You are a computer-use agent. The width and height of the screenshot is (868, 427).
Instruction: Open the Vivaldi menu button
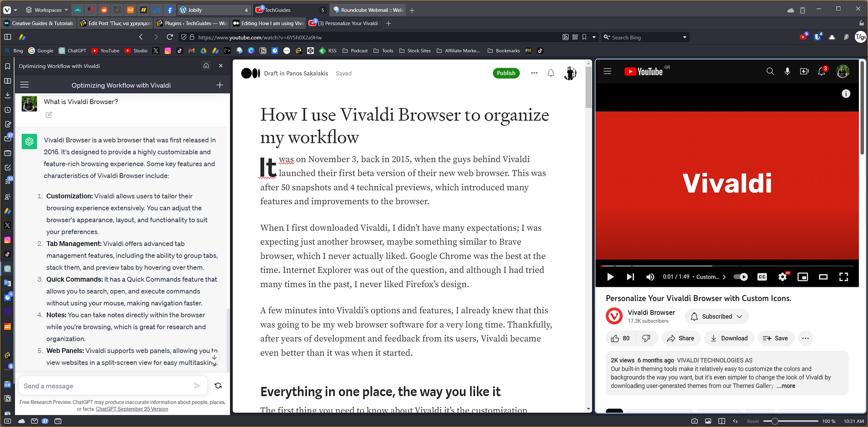click(7, 10)
